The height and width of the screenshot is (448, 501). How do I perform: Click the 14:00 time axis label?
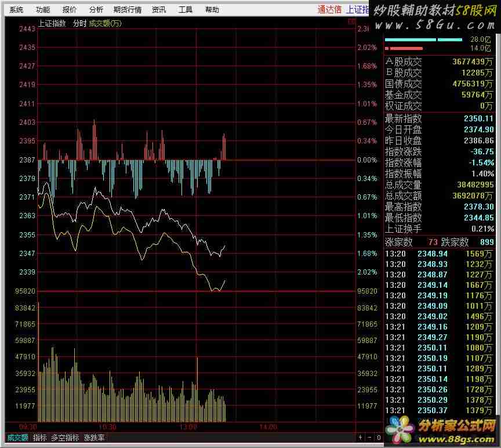click(x=268, y=427)
